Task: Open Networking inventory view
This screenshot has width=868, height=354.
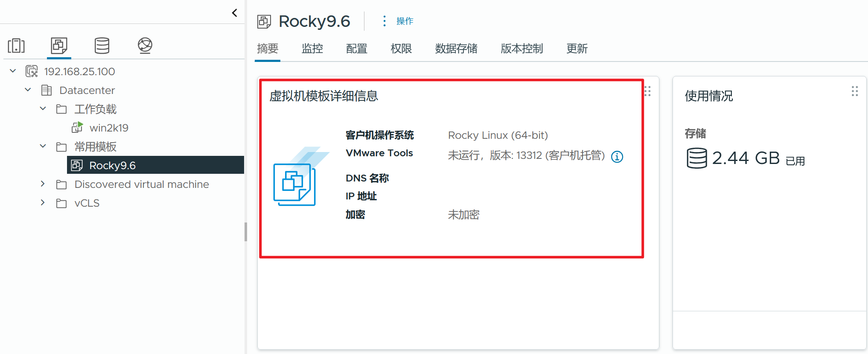Action: [145, 45]
